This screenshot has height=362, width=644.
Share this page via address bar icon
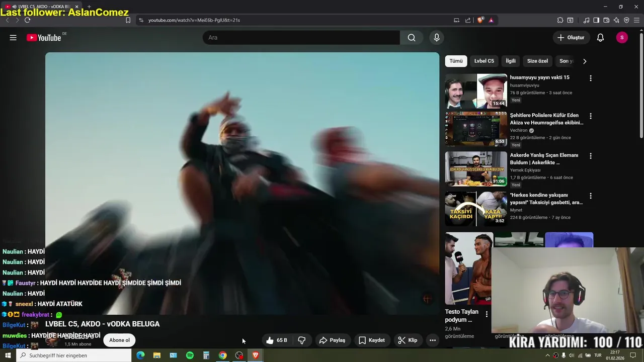468,20
